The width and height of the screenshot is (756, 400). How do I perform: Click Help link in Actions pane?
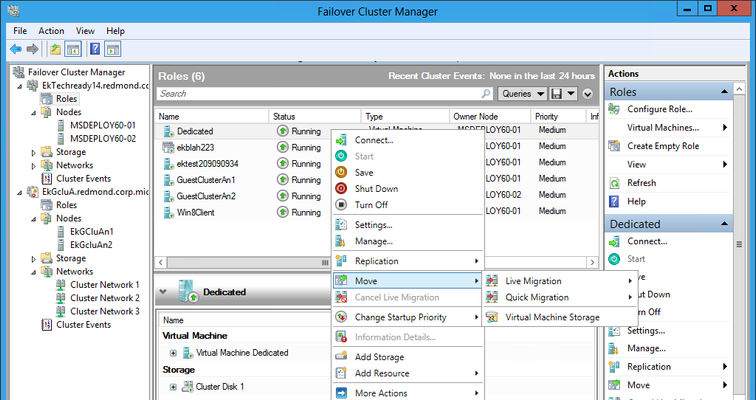(x=636, y=201)
